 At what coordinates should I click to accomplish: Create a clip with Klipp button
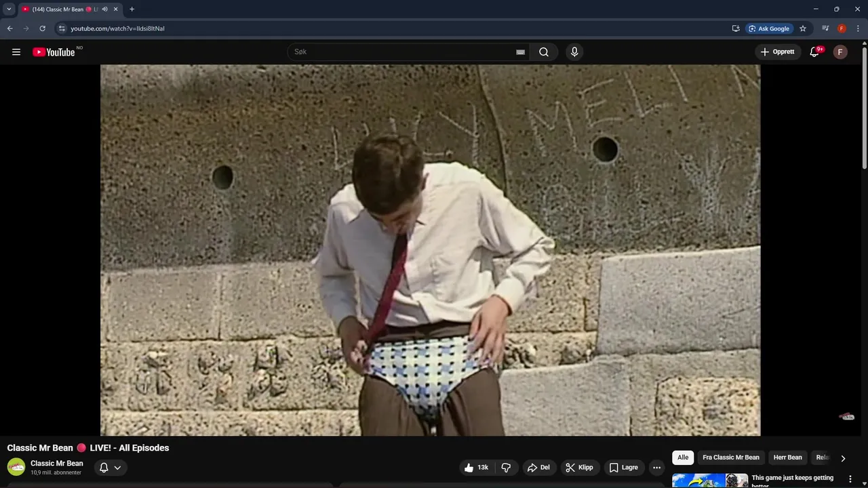point(580,468)
